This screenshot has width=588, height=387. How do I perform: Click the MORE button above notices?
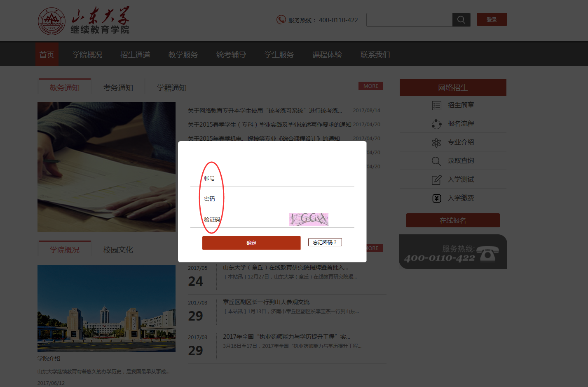pos(371,86)
